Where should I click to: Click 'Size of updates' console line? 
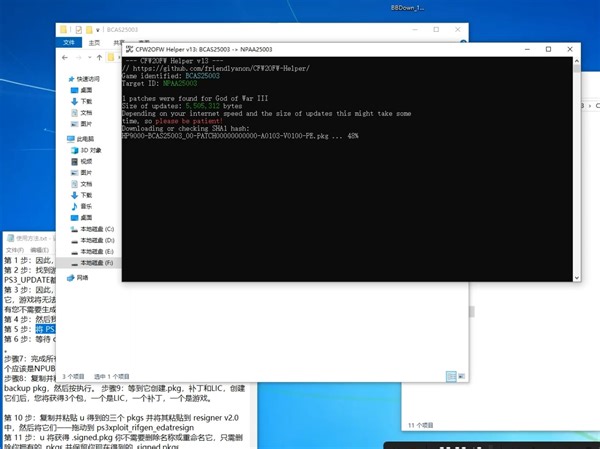click(182, 106)
